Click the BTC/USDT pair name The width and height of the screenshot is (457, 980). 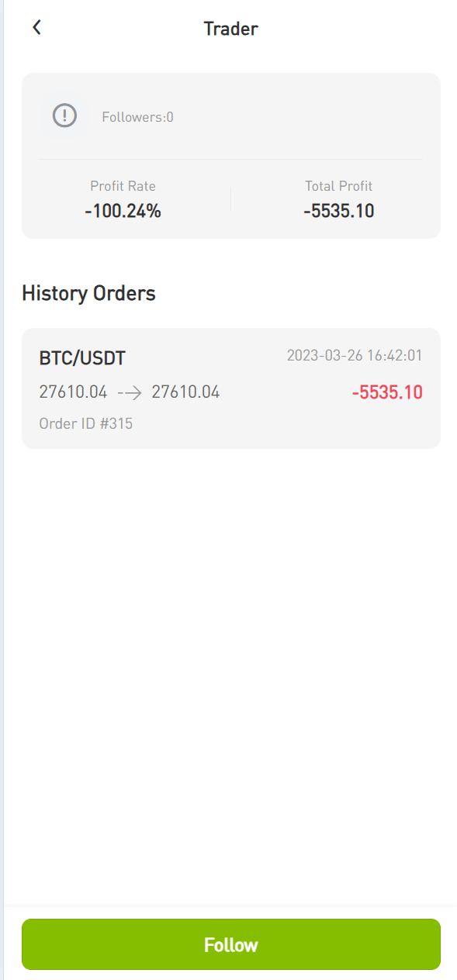click(82, 357)
